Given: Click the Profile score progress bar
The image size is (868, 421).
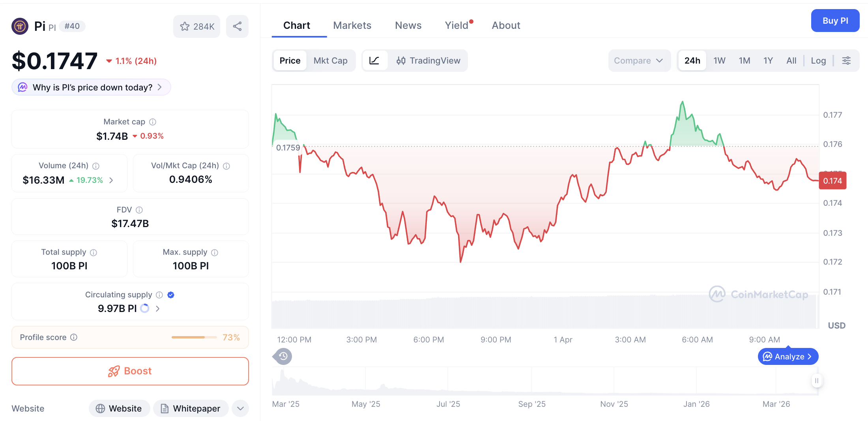Looking at the screenshot, I should pos(194,337).
